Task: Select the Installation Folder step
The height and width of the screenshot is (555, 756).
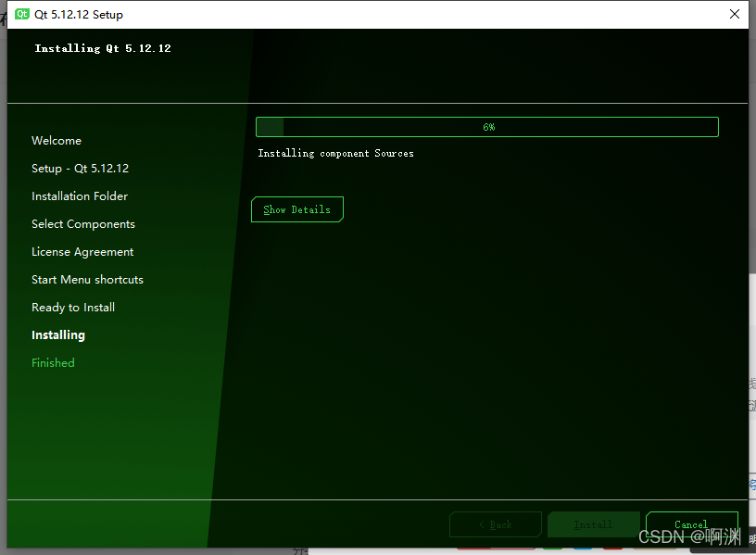Action: pyautogui.click(x=80, y=196)
